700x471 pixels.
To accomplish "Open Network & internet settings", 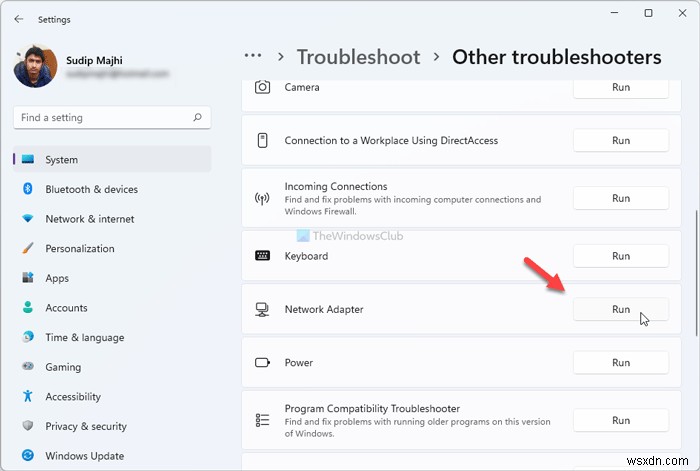I will click(x=89, y=219).
